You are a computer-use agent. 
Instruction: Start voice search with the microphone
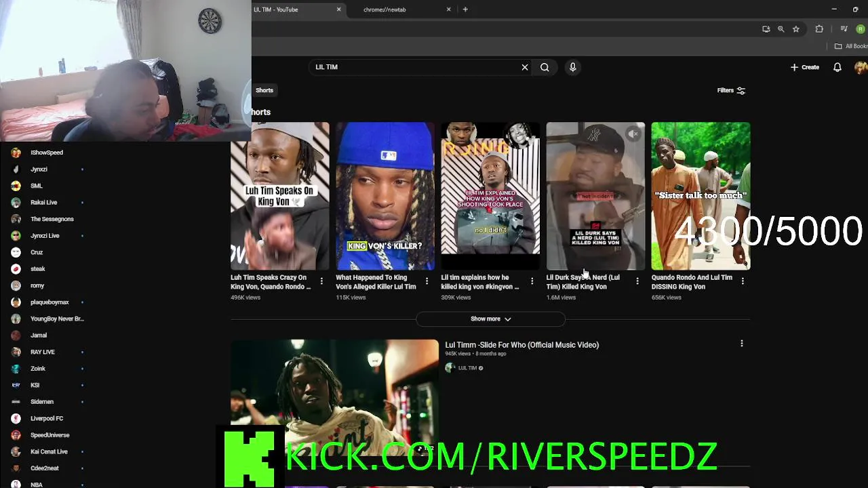[x=572, y=67]
